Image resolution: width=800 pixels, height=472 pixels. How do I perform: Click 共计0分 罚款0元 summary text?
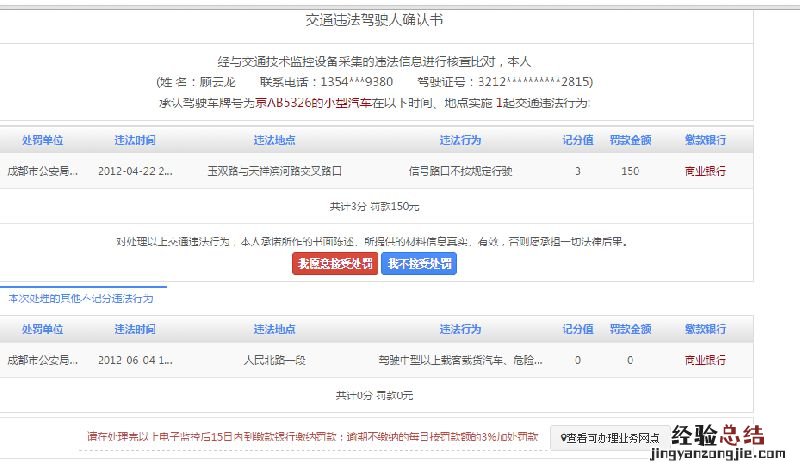374,395
